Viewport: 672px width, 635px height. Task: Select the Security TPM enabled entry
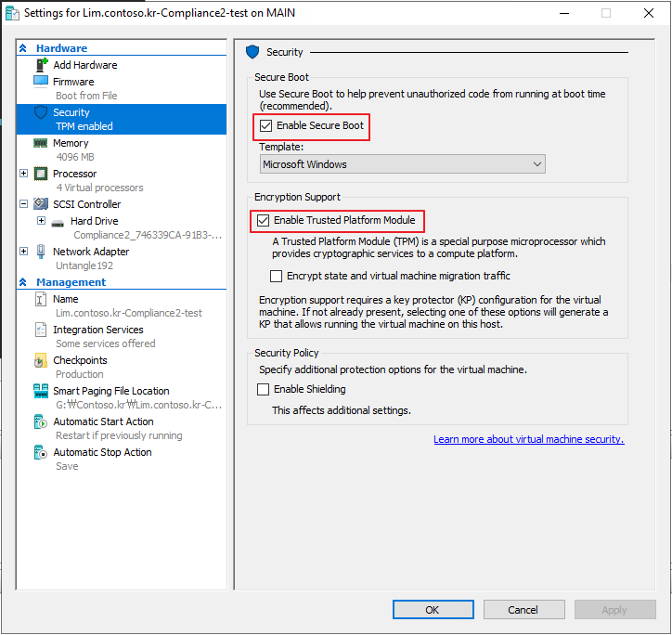[x=122, y=119]
